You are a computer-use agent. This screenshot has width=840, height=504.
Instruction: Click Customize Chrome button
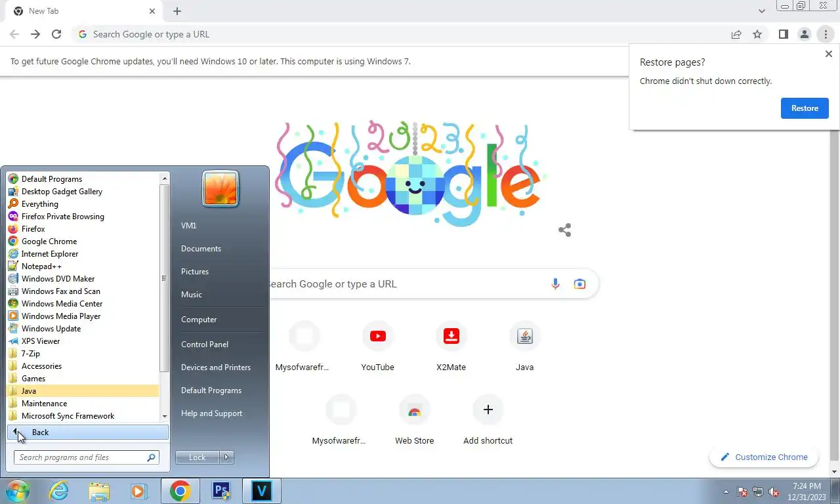[x=764, y=457]
